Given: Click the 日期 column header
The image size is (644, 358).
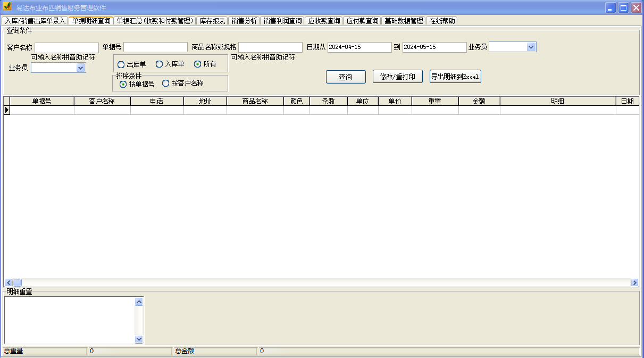Looking at the screenshot, I should tap(628, 101).
